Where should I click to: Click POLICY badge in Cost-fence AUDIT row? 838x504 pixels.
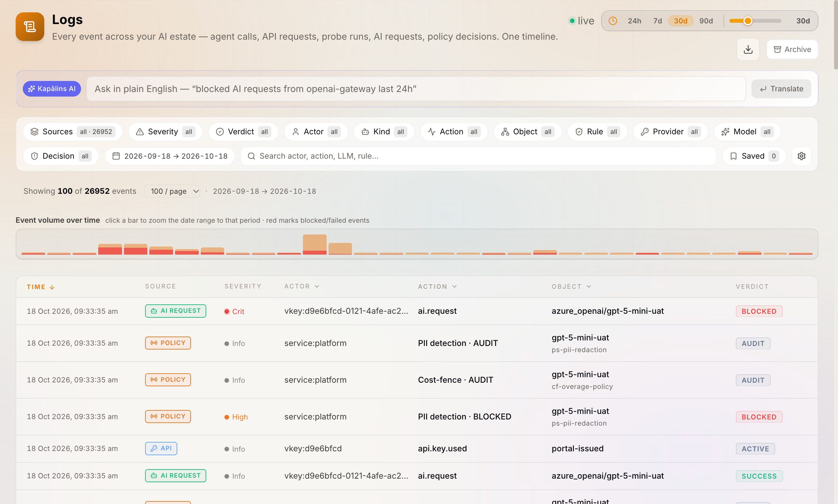(168, 380)
